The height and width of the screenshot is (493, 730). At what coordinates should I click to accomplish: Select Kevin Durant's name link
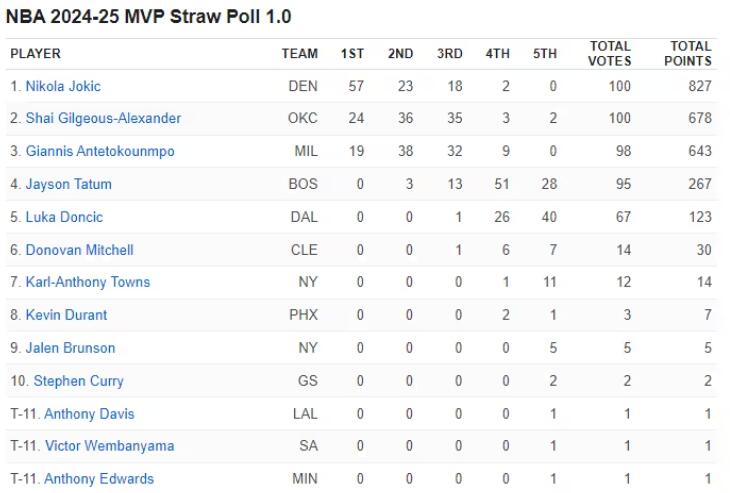[66, 315]
